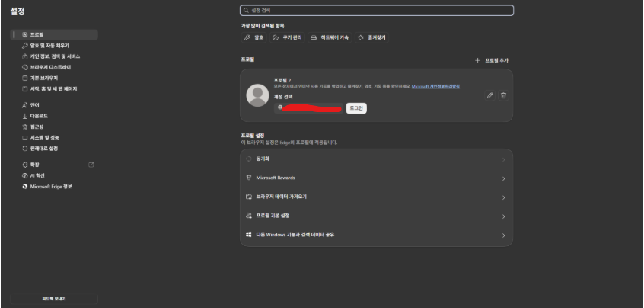The image size is (644, 308).
Task: Expand 다른 Windows 기능과 검색 데이터 공유 row
Action: tap(376, 235)
